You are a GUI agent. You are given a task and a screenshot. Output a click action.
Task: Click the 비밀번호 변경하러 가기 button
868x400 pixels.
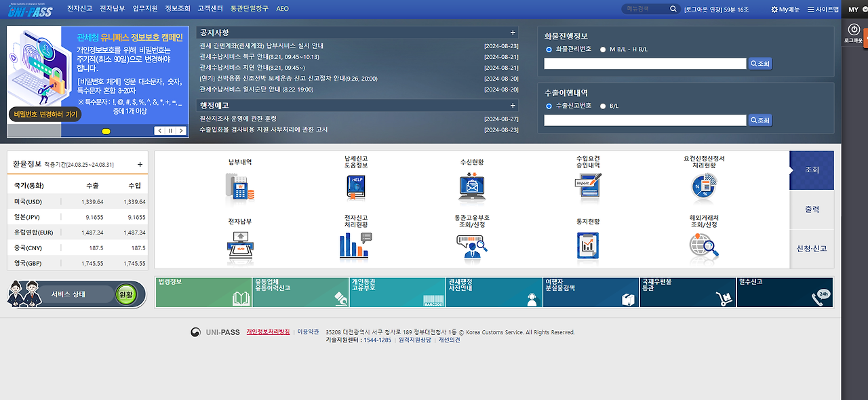(x=45, y=114)
